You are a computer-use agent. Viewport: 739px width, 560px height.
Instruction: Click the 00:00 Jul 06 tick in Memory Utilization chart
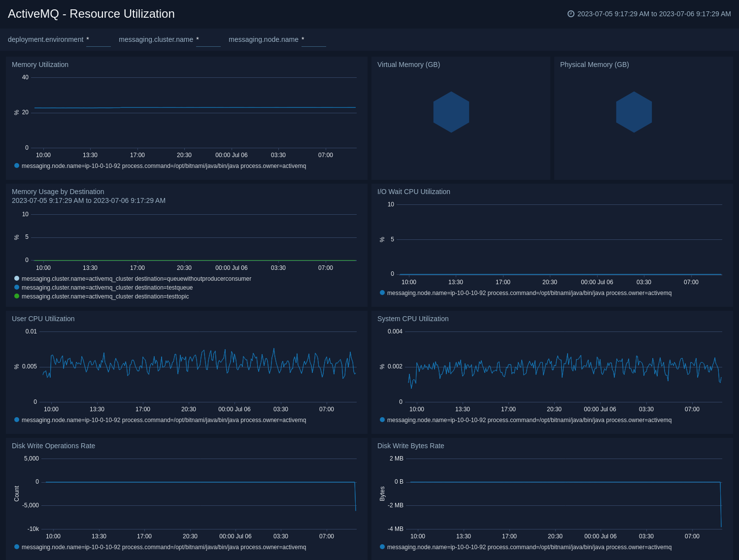[x=232, y=155]
